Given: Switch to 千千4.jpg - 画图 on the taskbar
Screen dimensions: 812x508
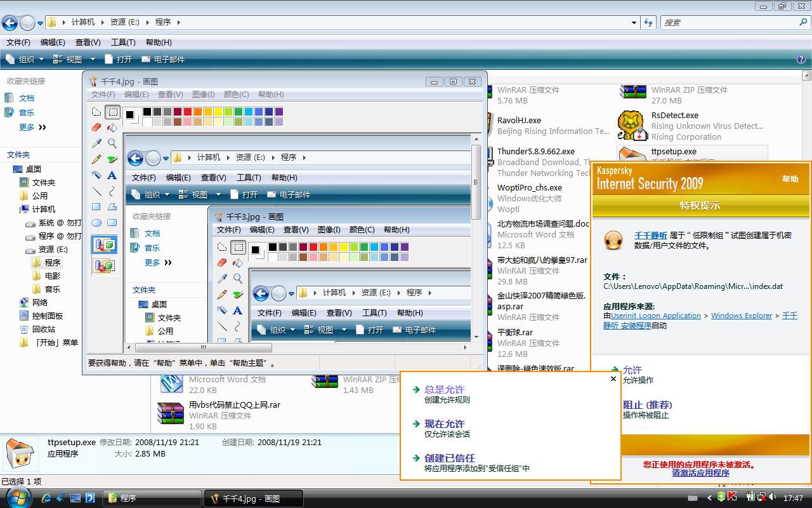Looking at the screenshot, I should [x=252, y=498].
